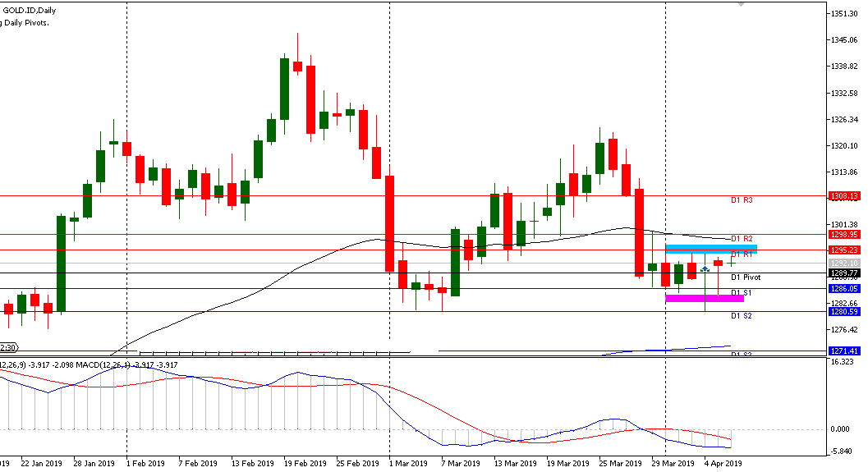The height and width of the screenshot is (472, 868).
Task: Click the 1289.77 black pivot price tag
Action: coord(844,273)
